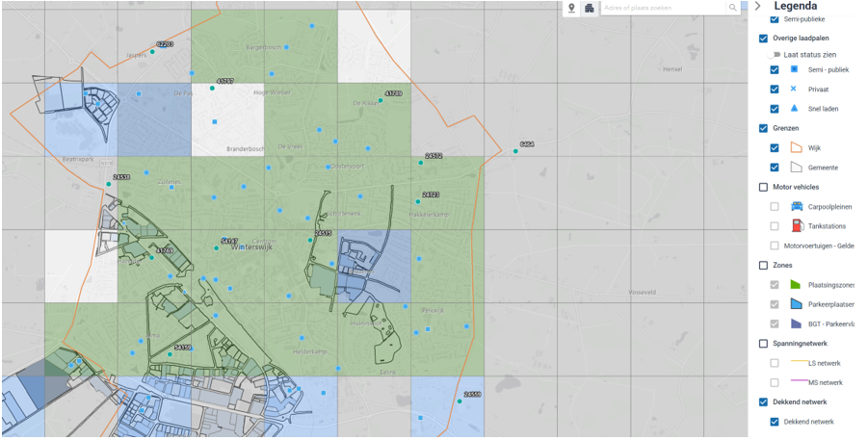868x440 pixels.
Task: Uncheck the Overige laadpalen checkbox
Action: tap(764, 39)
